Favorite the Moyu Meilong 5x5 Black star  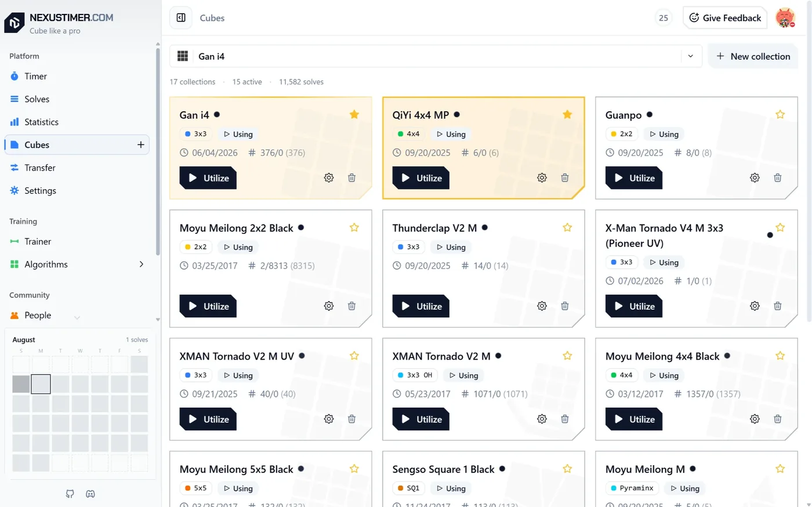pyautogui.click(x=354, y=469)
